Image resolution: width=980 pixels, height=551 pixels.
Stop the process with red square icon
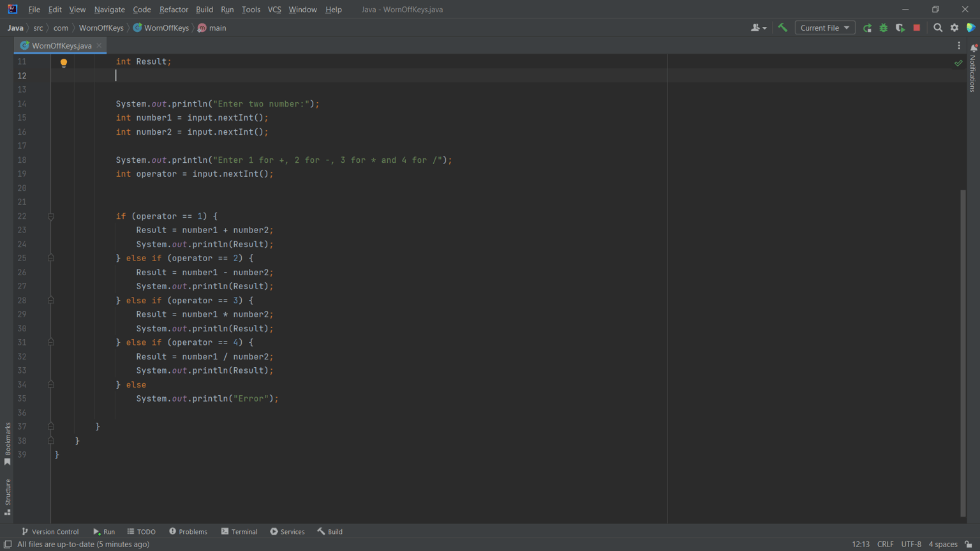point(917,27)
